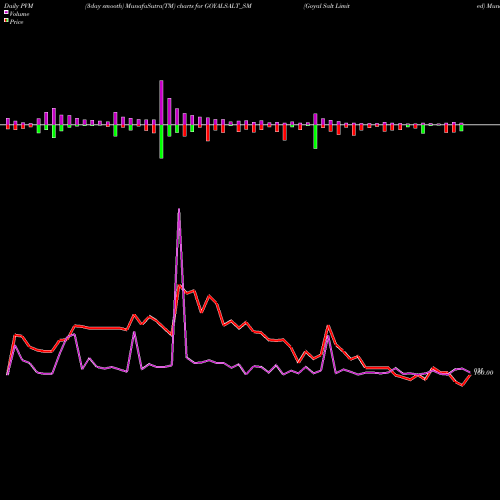Click the tallest magenta volume bar
This screenshot has width=500, height=500.
pos(161,103)
